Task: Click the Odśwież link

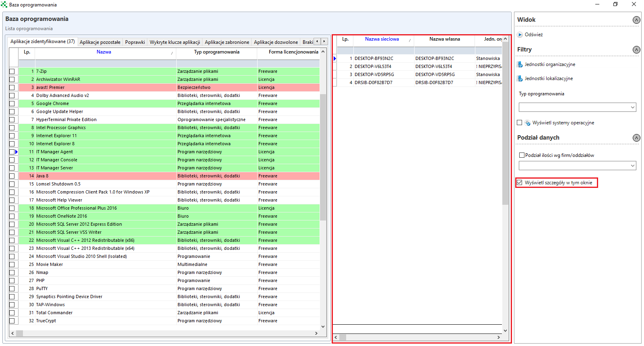Action: pos(534,35)
